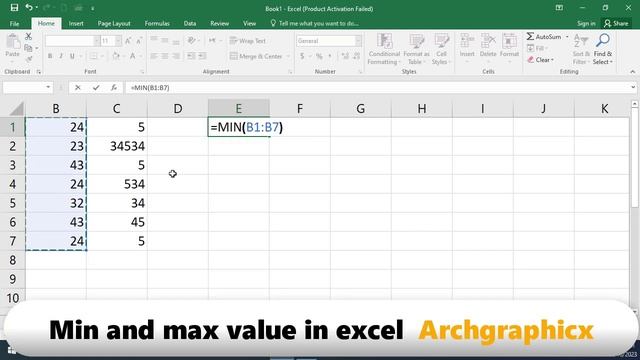
Task: Increase cell indent
Action: (x=202, y=56)
